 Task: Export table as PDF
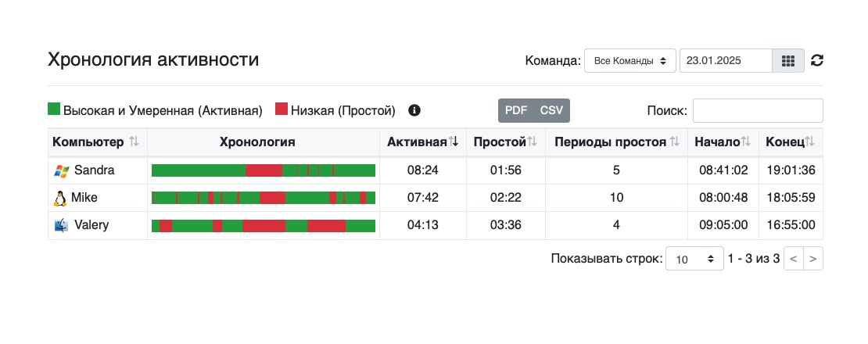[x=516, y=110]
